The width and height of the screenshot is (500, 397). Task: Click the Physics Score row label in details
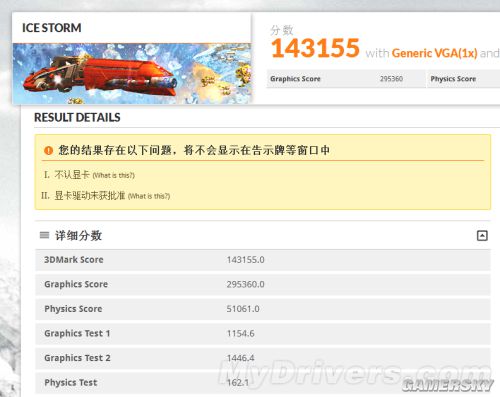pos(73,309)
